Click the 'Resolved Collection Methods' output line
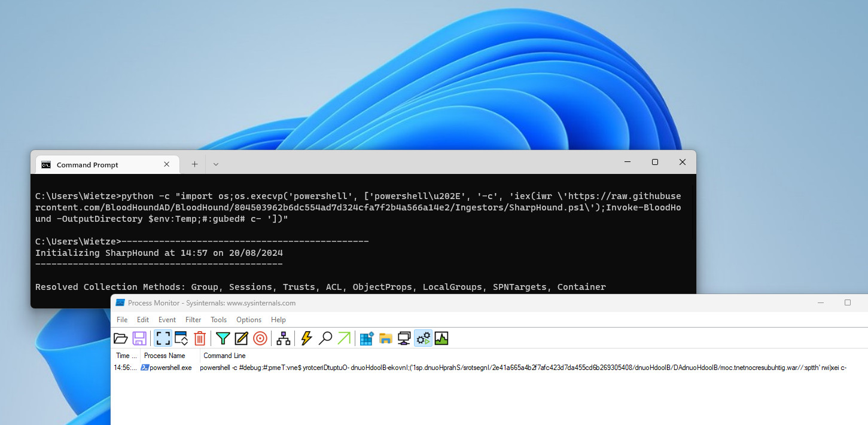This screenshot has width=868, height=425. coord(320,287)
